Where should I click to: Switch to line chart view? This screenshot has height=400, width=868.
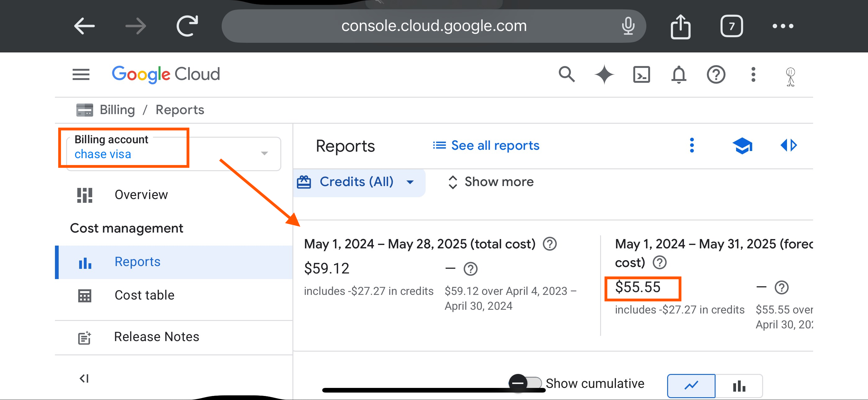click(x=691, y=385)
